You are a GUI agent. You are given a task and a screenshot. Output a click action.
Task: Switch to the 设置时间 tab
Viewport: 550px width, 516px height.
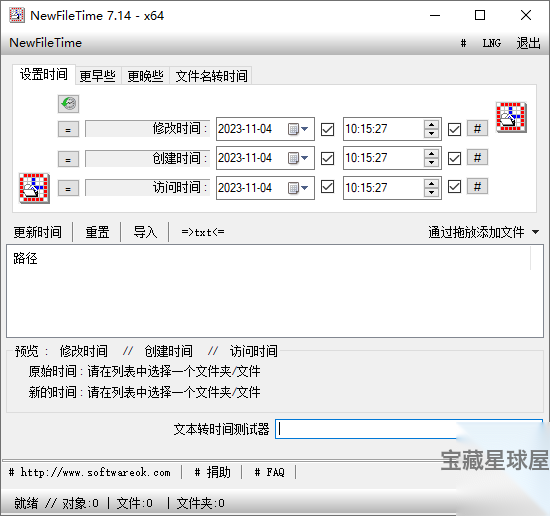point(44,74)
